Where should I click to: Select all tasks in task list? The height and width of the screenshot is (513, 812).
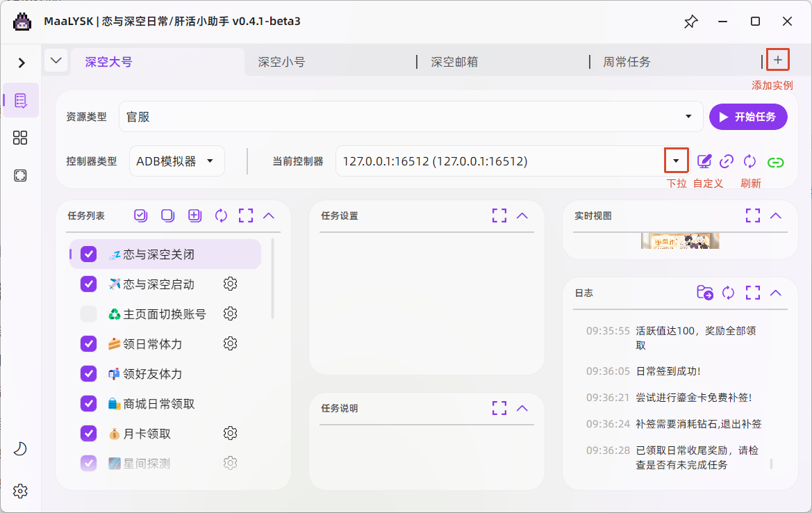[140, 215]
